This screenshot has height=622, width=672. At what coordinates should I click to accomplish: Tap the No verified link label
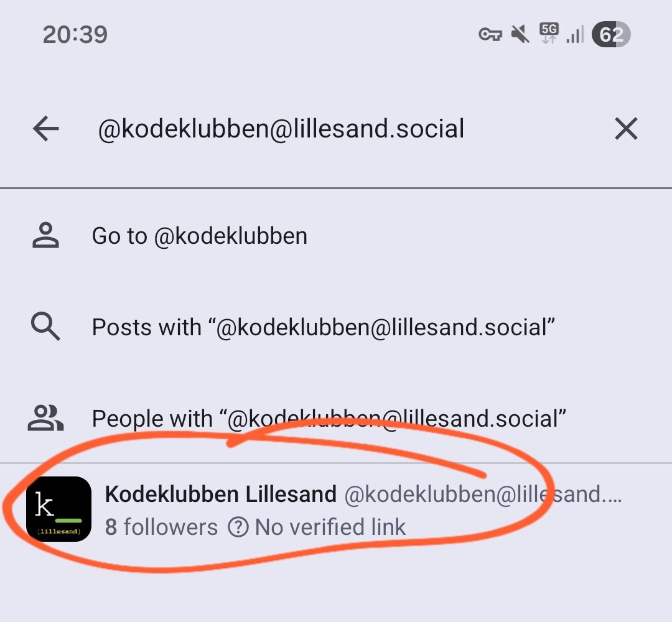tap(330, 527)
